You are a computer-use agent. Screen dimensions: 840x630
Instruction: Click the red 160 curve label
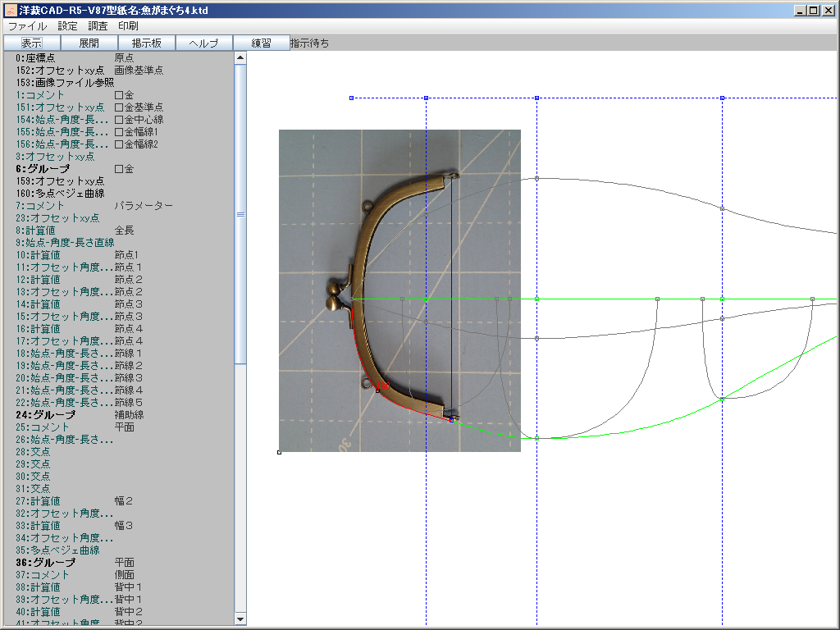click(x=384, y=386)
